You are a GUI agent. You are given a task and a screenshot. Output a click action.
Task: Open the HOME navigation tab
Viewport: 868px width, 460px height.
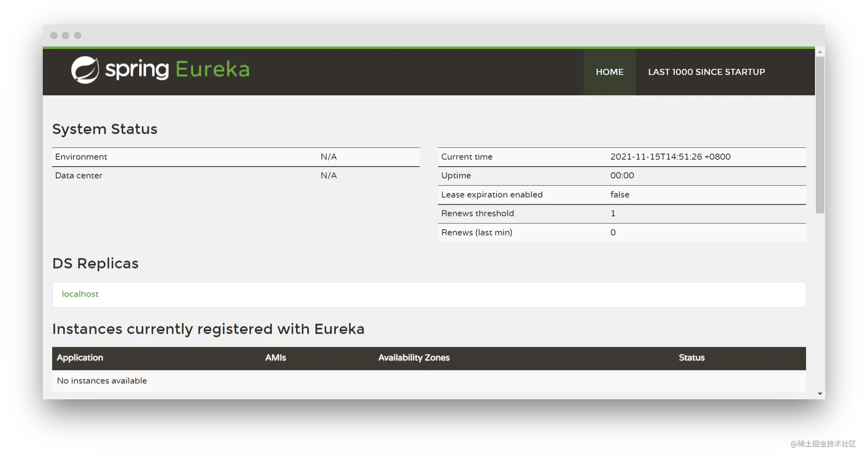610,72
